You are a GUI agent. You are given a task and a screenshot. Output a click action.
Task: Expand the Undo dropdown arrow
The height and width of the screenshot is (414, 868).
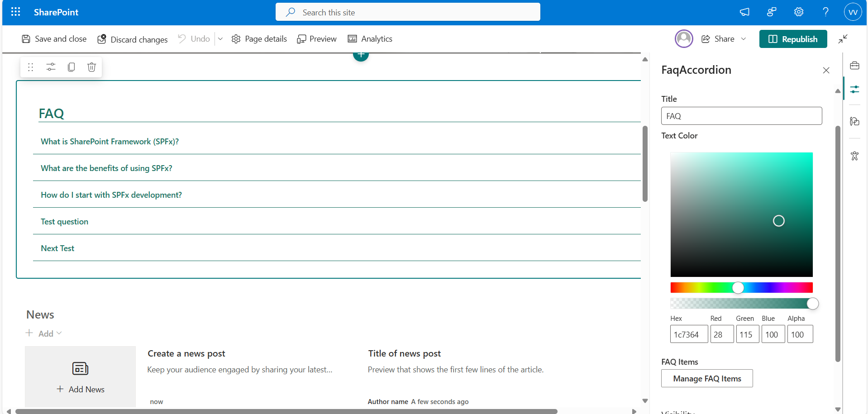(x=220, y=39)
